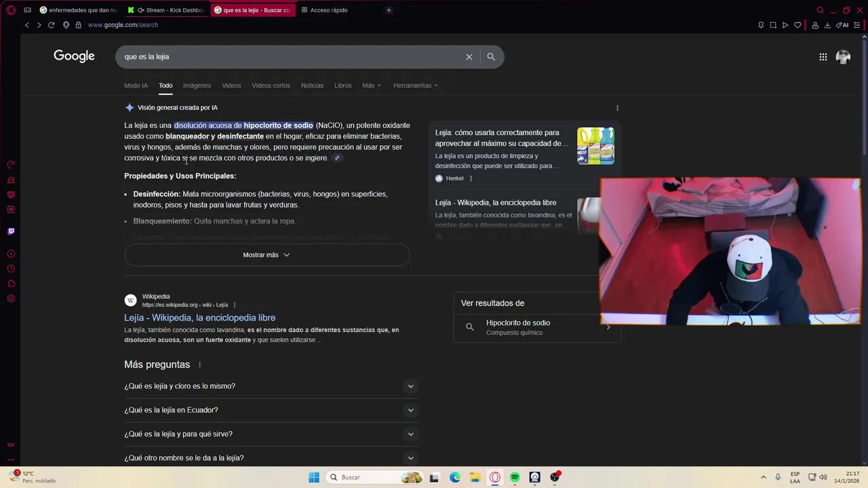Clear the Google search box text

coord(469,57)
